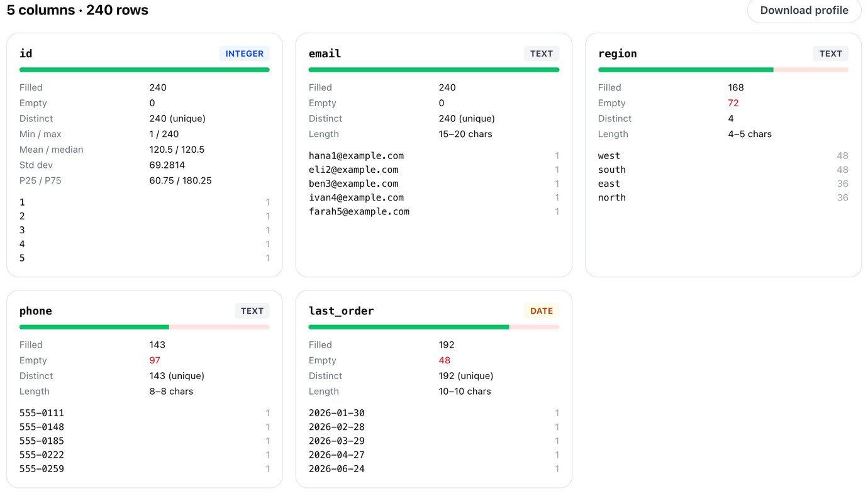The height and width of the screenshot is (496, 868).
Task: Click the Mean / median value 120.5 / 120.5
Action: pos(177,150)
